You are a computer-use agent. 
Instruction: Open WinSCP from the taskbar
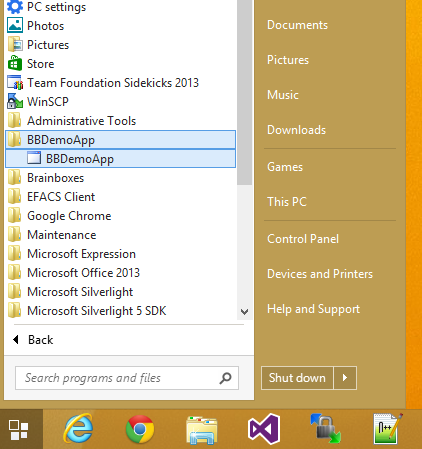point(325,429)
